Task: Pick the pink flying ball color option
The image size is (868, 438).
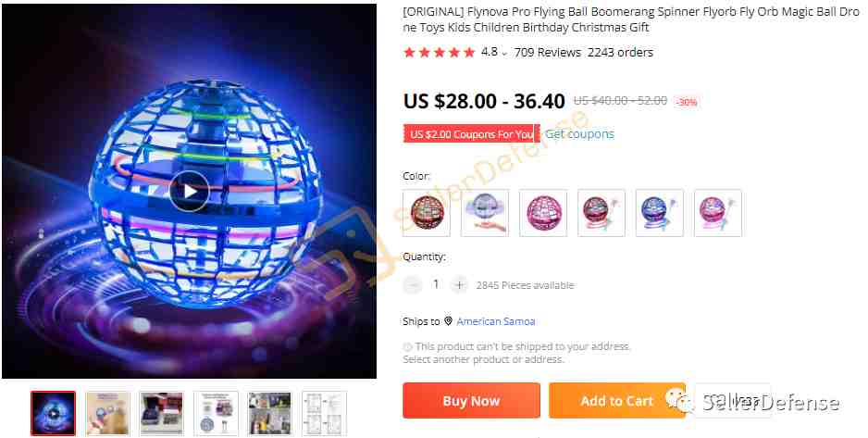Action: pos(543,213)
